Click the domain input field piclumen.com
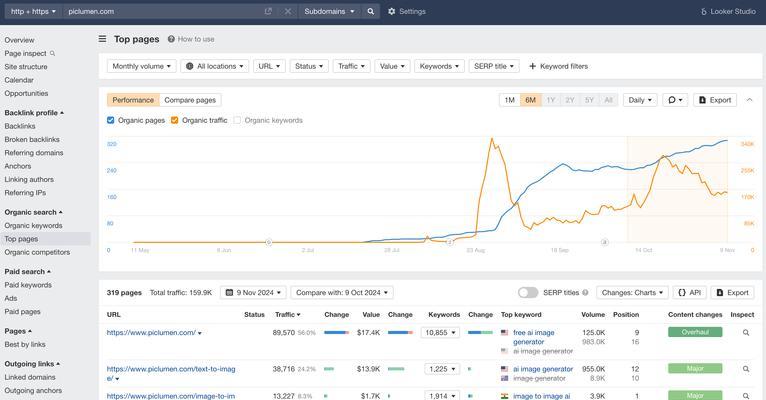Image resolution: width=766 pixels, height=400 pixels. tap(164, 11)
